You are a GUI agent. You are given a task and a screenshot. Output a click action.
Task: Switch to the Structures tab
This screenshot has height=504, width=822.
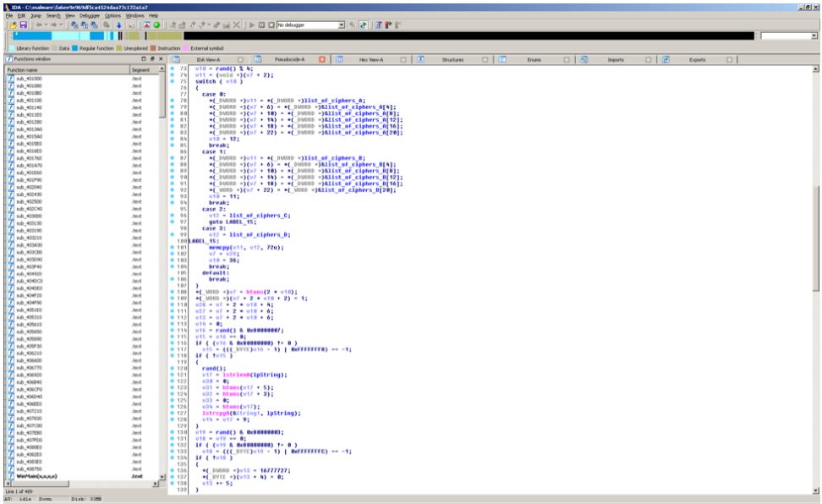[x=452, y=59]
